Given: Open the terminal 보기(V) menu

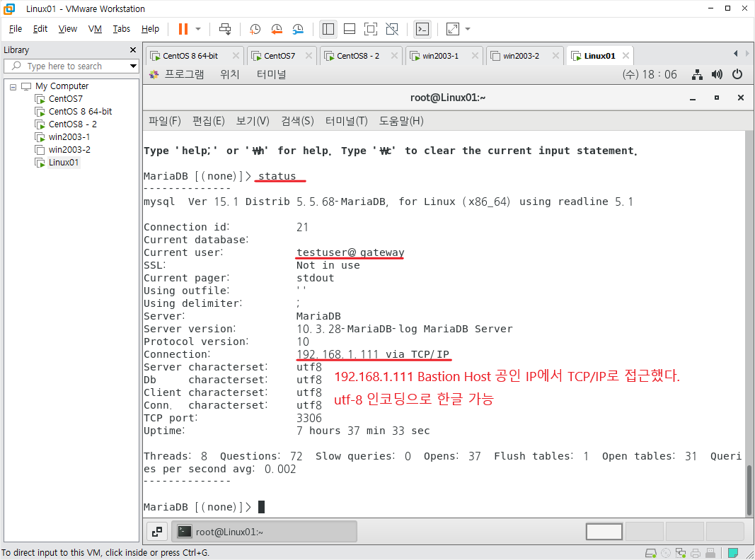Looking at the screenshot, I should pos(253,121).
